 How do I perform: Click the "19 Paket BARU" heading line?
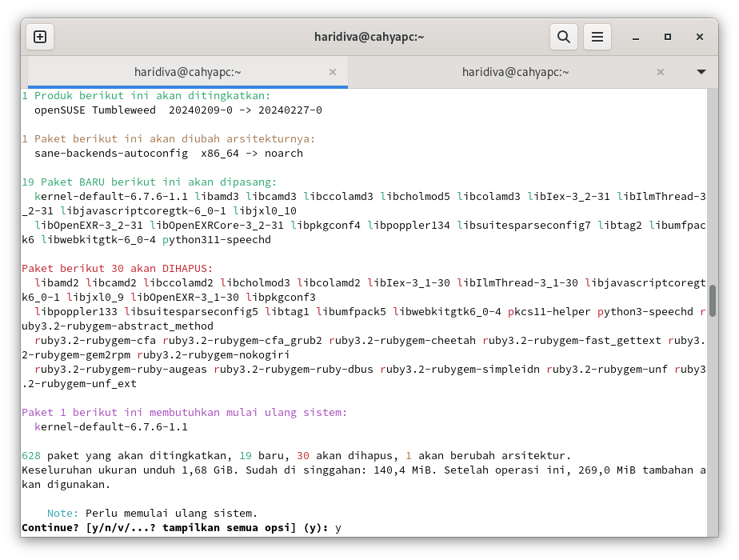click(150, 182)
